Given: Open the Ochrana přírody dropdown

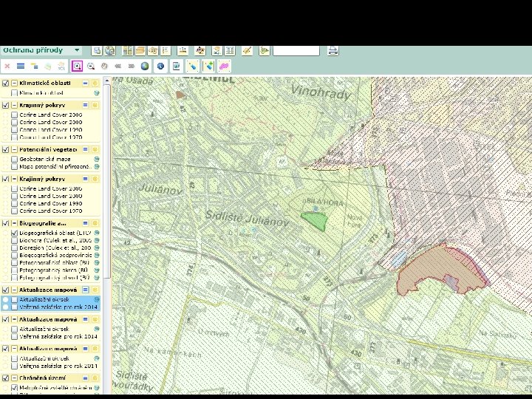Looking at the screenshot, I should [77, 50].
